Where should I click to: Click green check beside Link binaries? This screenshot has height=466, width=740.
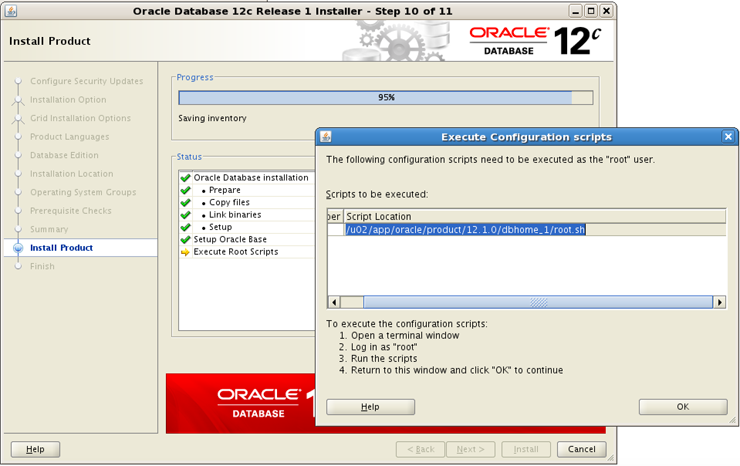[x=185, y=214]
